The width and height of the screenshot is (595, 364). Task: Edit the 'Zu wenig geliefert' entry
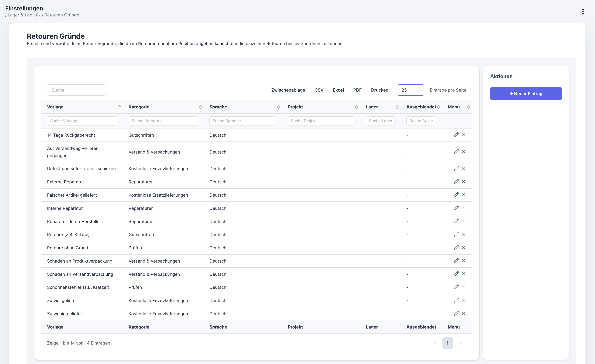point(456,313)
